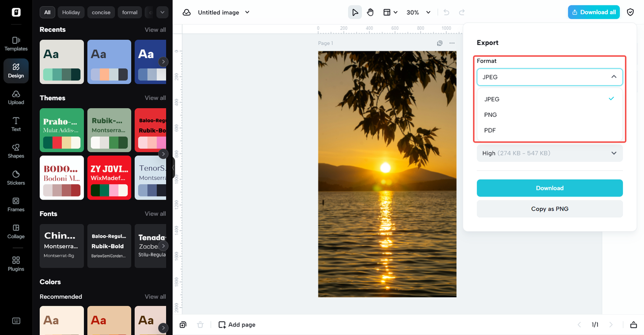Select PNG format option
Image resolution: width=644 pixels, height=335 pixels.
pos(491,115)
